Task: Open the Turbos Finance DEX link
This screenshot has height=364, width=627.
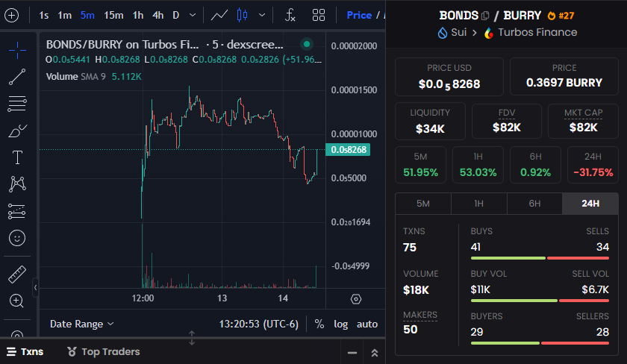Action: (x=531, y=32)
